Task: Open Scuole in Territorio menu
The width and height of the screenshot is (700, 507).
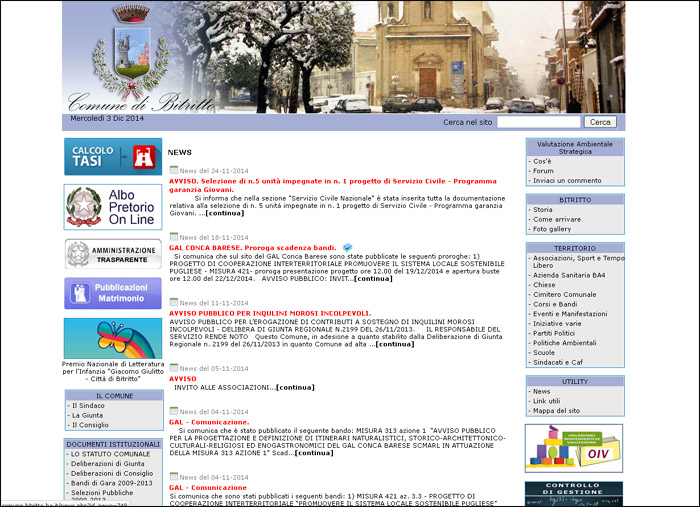Action: click(x=544, y=353)
